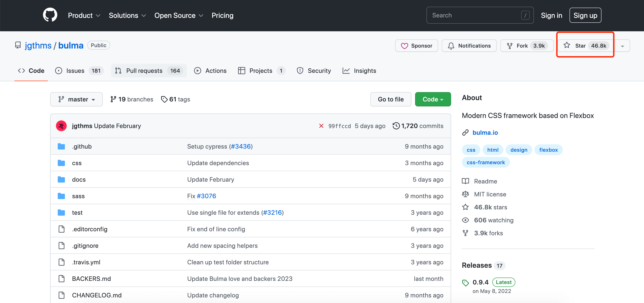Click the Notifications bell icon

[x=451, y=46]
